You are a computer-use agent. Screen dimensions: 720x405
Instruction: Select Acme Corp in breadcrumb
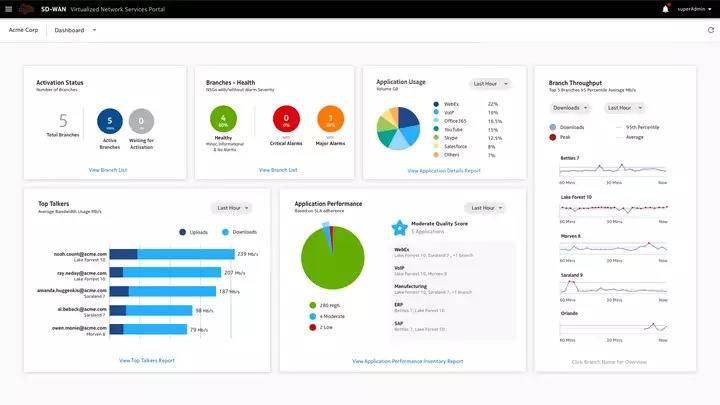point(23,30)
